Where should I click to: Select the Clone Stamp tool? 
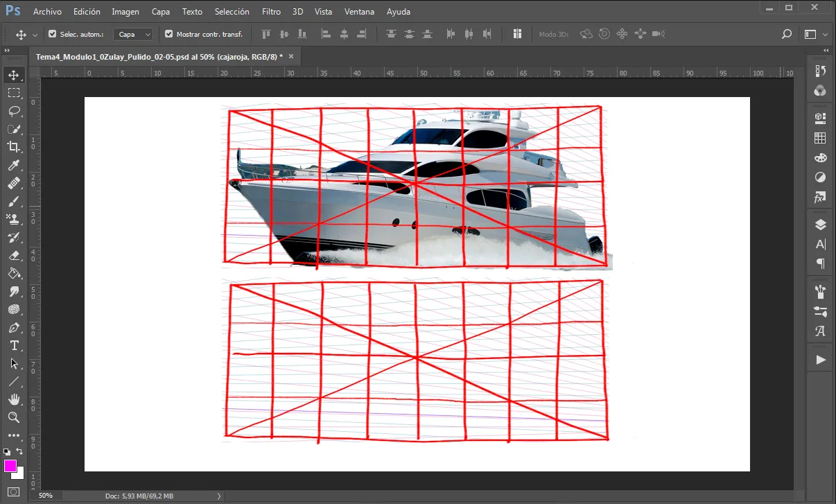pos(14,219)
